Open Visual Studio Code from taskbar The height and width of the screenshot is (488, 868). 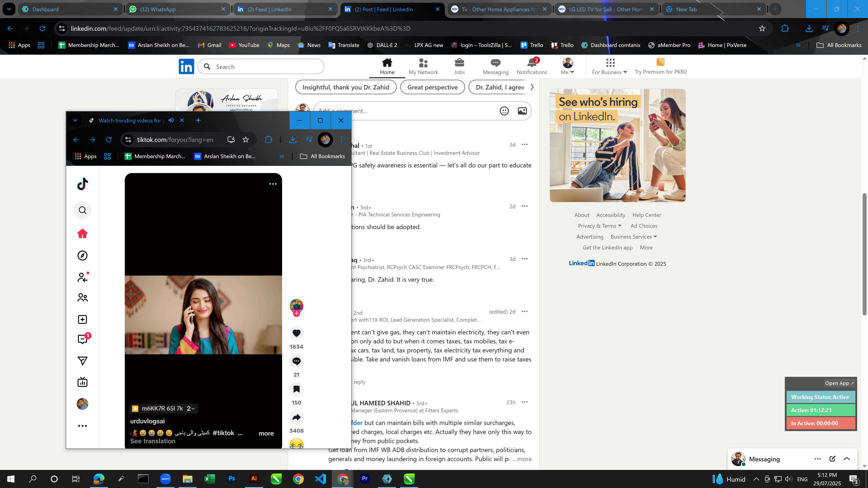click(321, 479)
